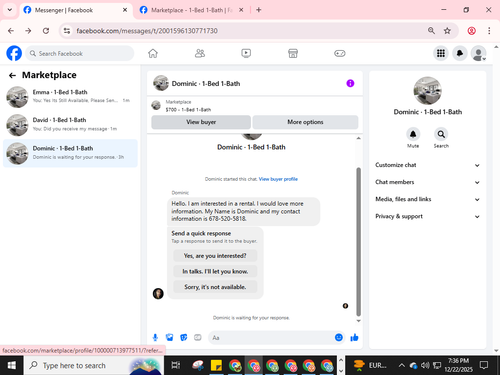Select Dominic 1-Bed 1-Bath conversation in list
This screenshot has width=500, height=375.
70,153
